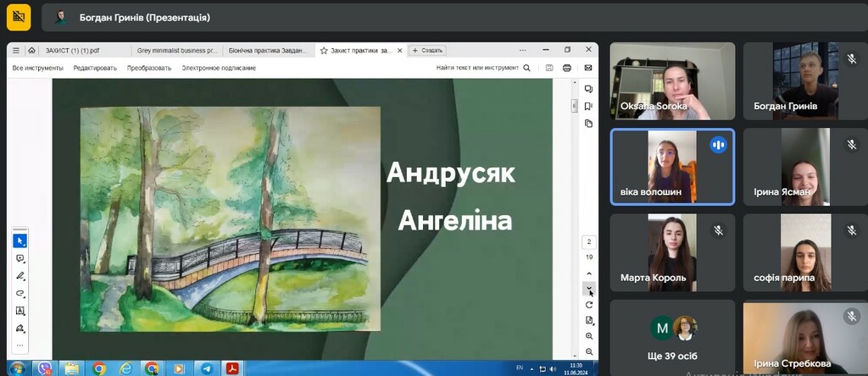Rotate the page view clockwise
The image size is (868, 376).
[589, 305]
